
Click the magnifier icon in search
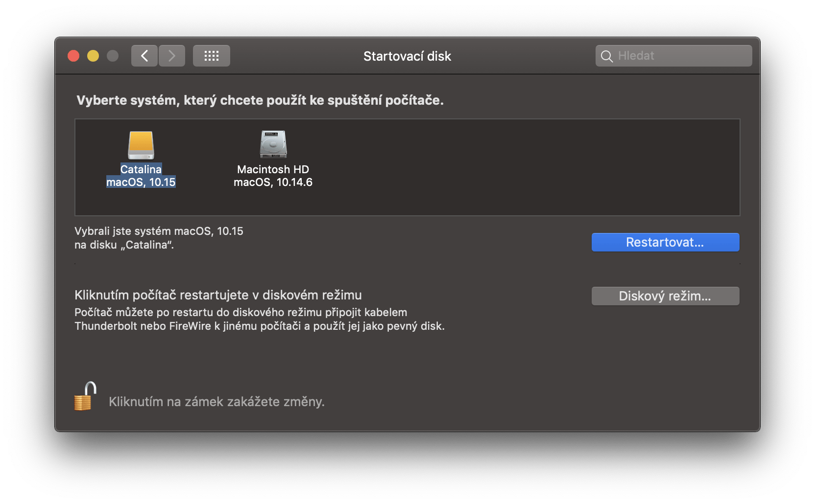coord(607,56)
